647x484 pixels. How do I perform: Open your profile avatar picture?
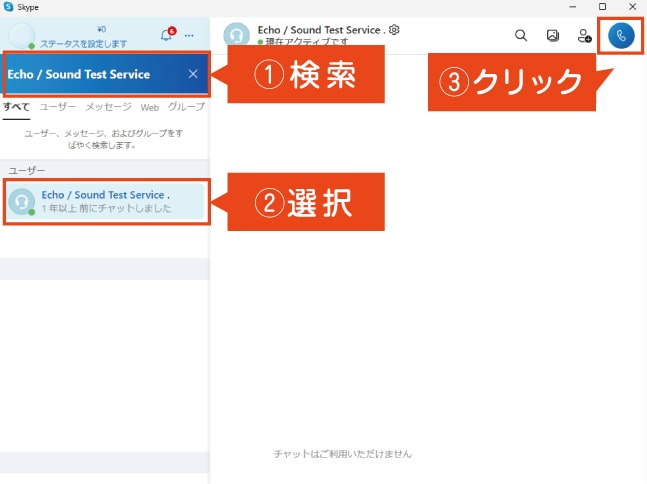[x=22, y=36]
